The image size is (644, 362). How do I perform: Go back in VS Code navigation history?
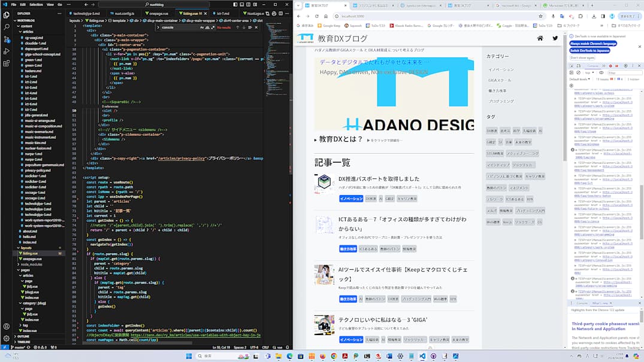86,5
